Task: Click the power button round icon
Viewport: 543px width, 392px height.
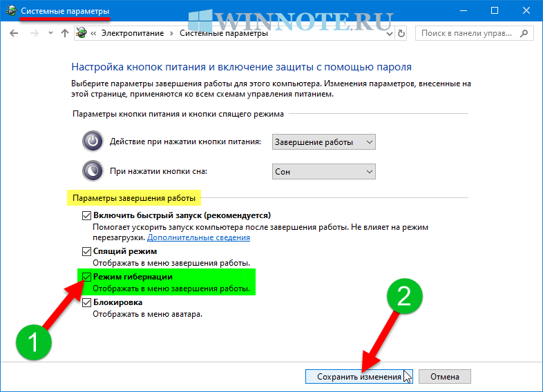Action: [93, 141]
